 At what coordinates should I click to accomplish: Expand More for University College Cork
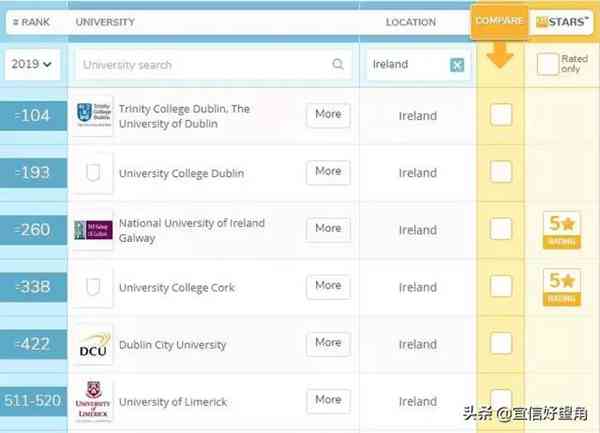tap(328, 286)
